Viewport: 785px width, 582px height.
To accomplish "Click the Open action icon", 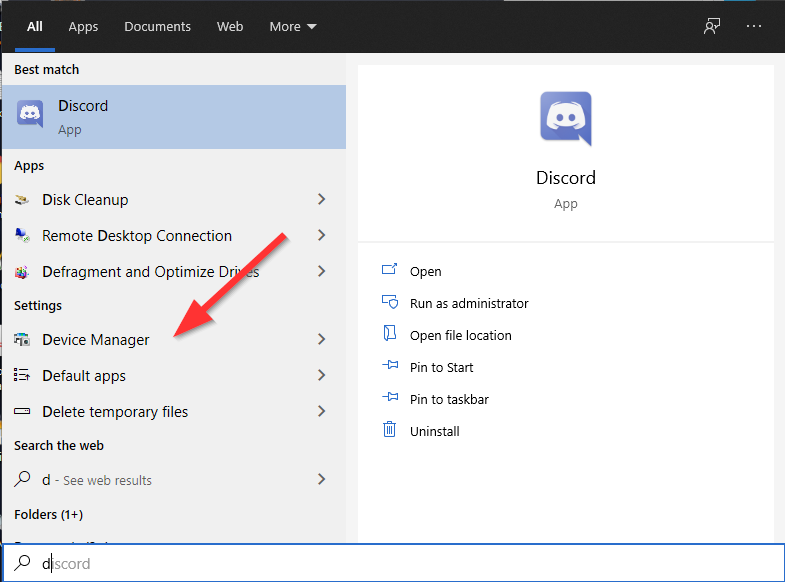I will click(x=389, y=270).
